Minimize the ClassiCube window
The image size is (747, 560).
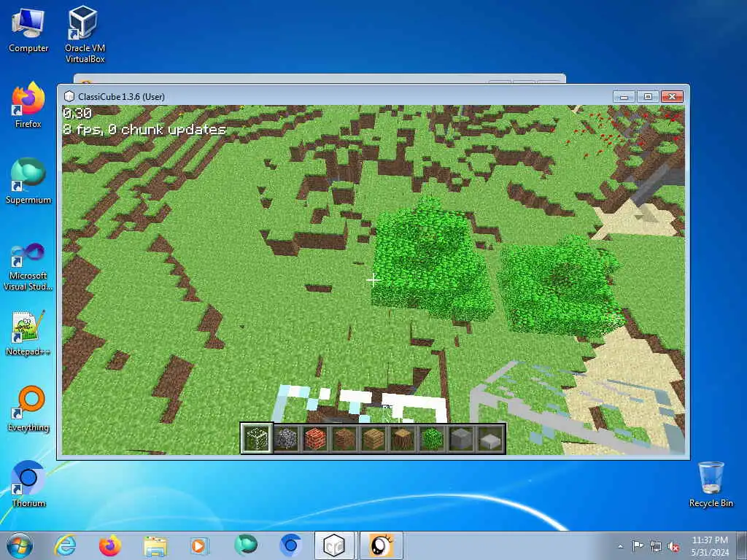pos(624,97)
